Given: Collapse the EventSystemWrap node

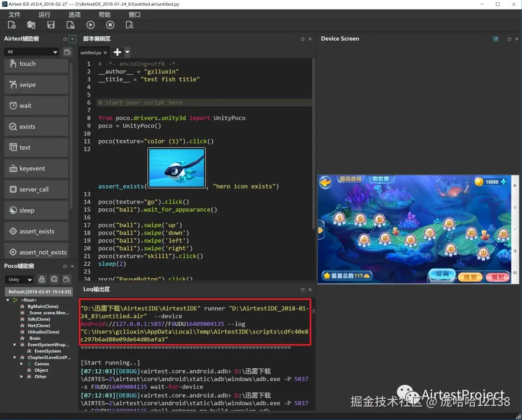Looking at the screenshot, I should pos(14,345).
